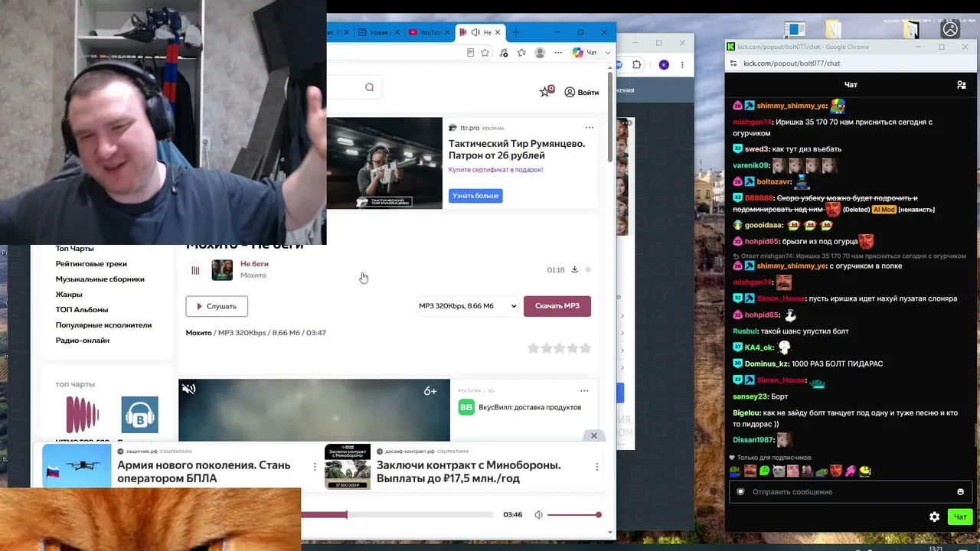Click the search magnifier icon on the music site
The image size is (980, 551).
[369, 87]
